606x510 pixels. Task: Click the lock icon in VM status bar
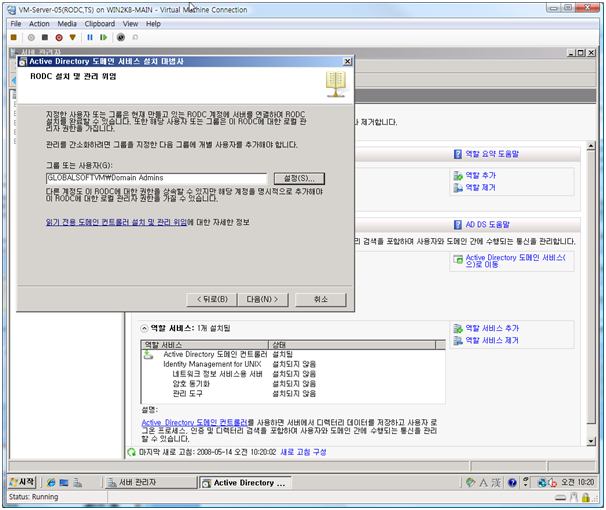pyautogui.click(x=586, y=498)
